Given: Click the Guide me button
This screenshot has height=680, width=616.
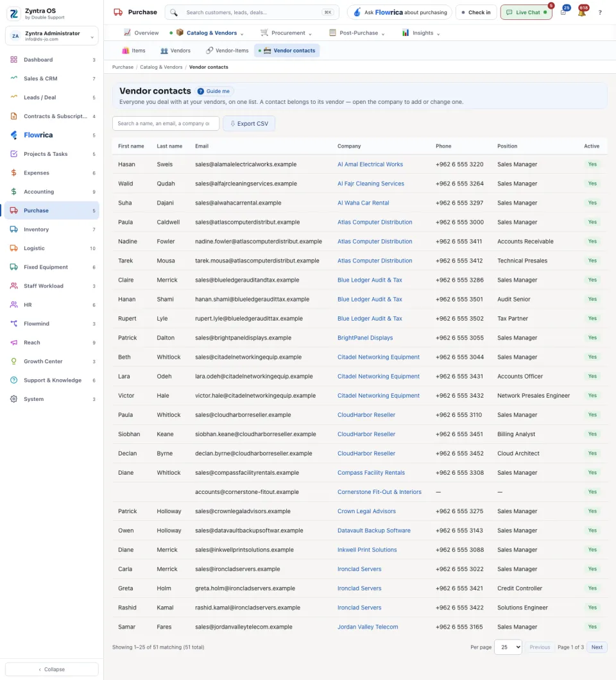Looking at the screenshot, I should (214, 91).
